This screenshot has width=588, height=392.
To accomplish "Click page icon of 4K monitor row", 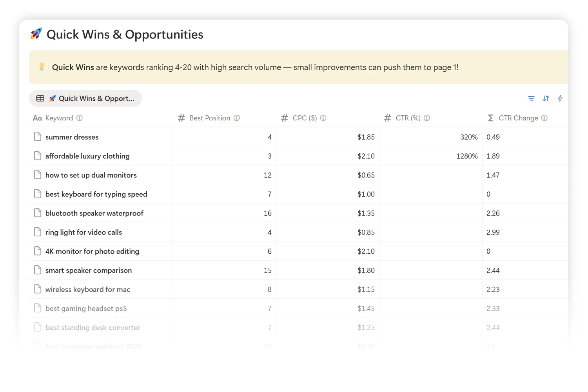I will [38, 251].
